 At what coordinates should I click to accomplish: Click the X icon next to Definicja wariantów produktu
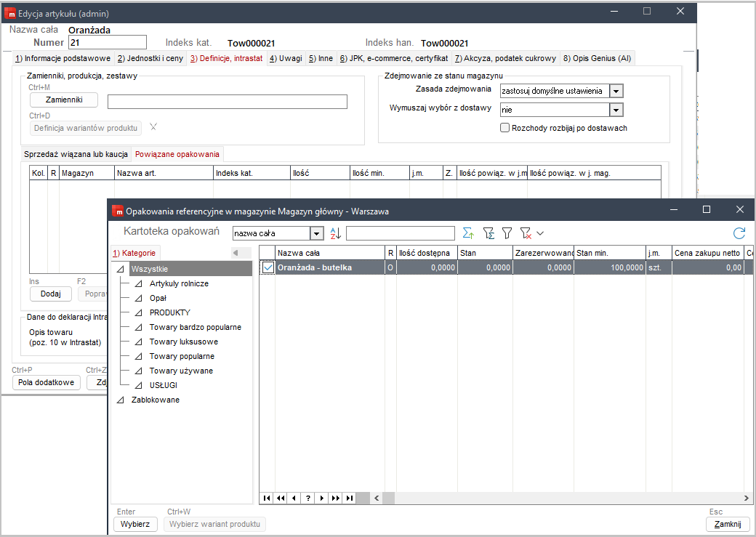point(153,127)
